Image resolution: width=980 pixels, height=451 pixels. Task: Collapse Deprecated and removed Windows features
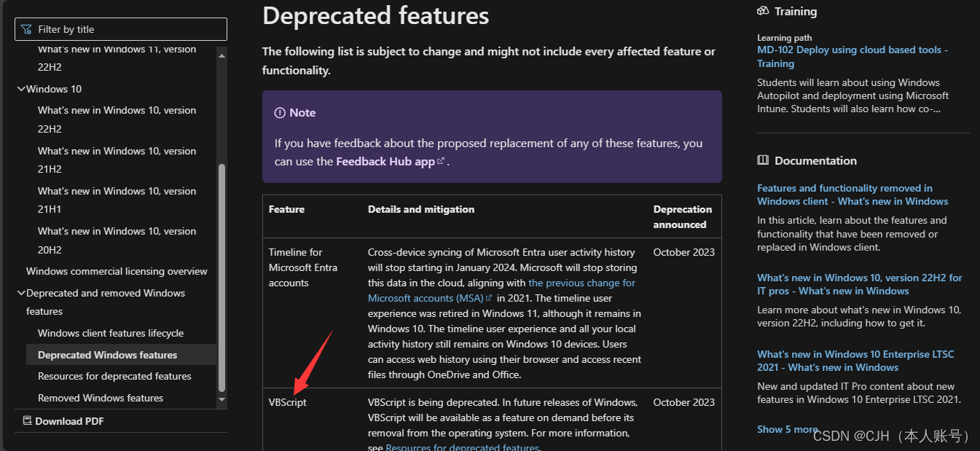(x=21, y=293)
